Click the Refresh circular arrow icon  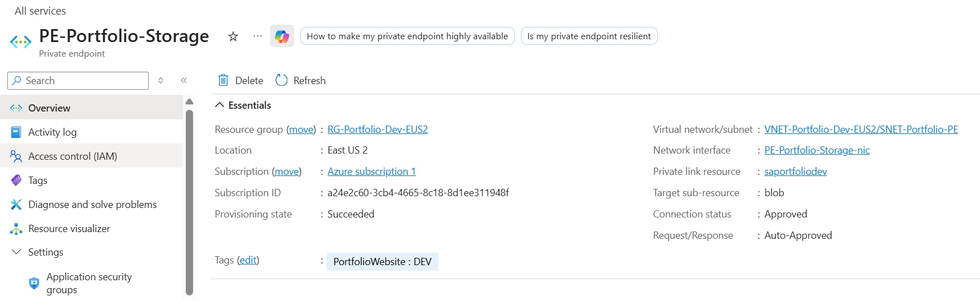281,80
